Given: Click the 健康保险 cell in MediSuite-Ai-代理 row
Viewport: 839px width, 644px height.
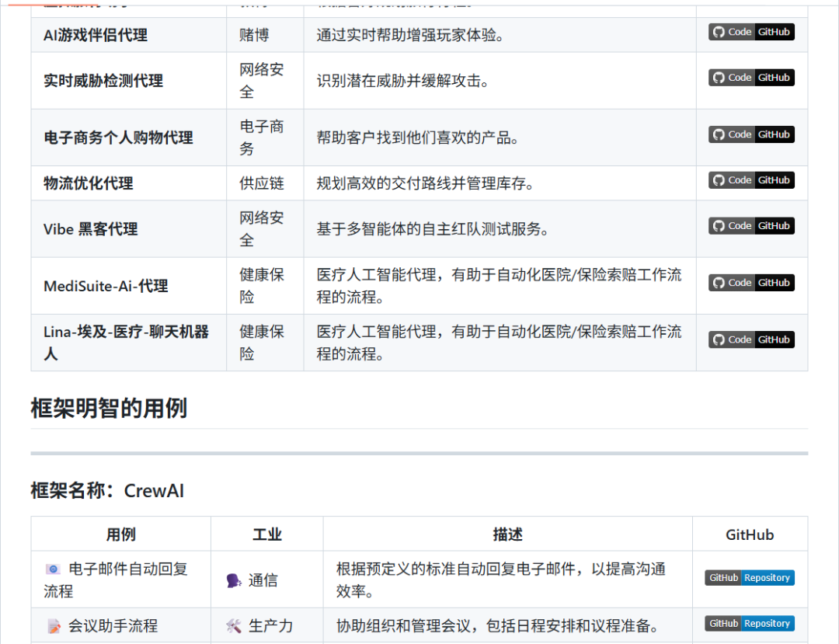Looking at the screenshot, I should 262,286.
